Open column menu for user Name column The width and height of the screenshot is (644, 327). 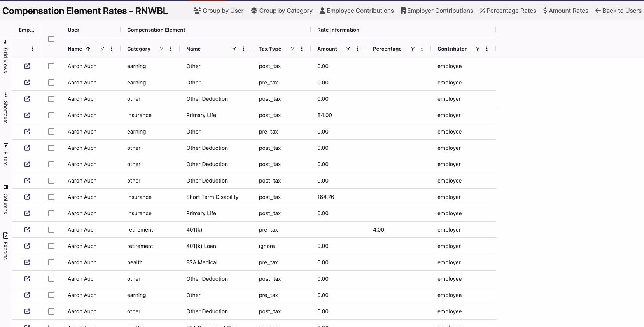tap(112, 49)
